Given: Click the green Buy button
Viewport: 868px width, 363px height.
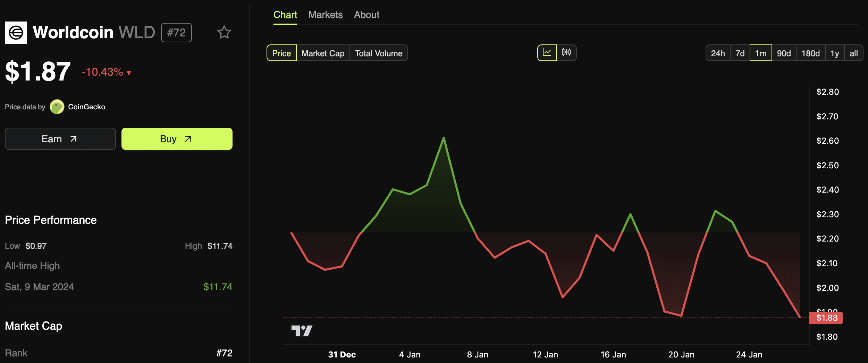Looking at the screenshot, I should pyautogui.click(x=177, y=139).
